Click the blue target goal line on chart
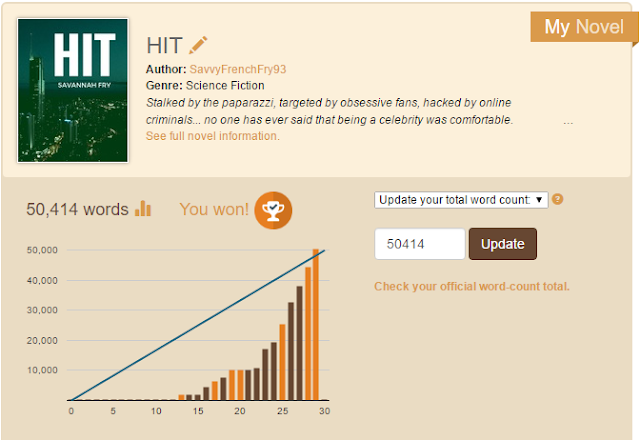 [x=198, y=325]
